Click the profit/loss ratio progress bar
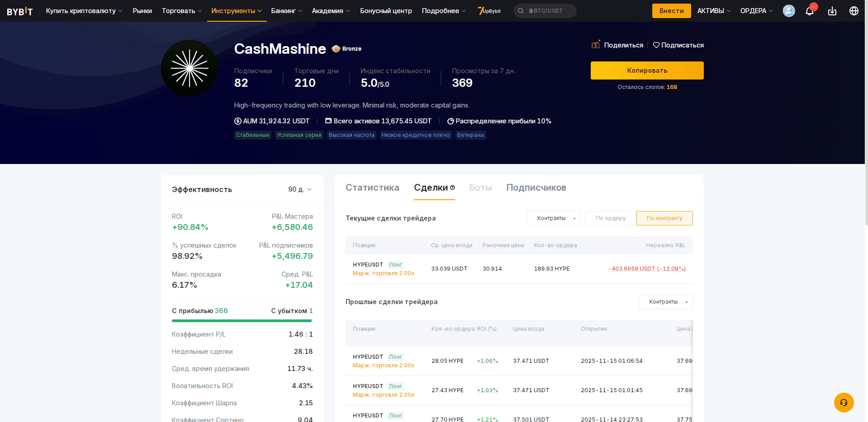 [x=242, y=321]
